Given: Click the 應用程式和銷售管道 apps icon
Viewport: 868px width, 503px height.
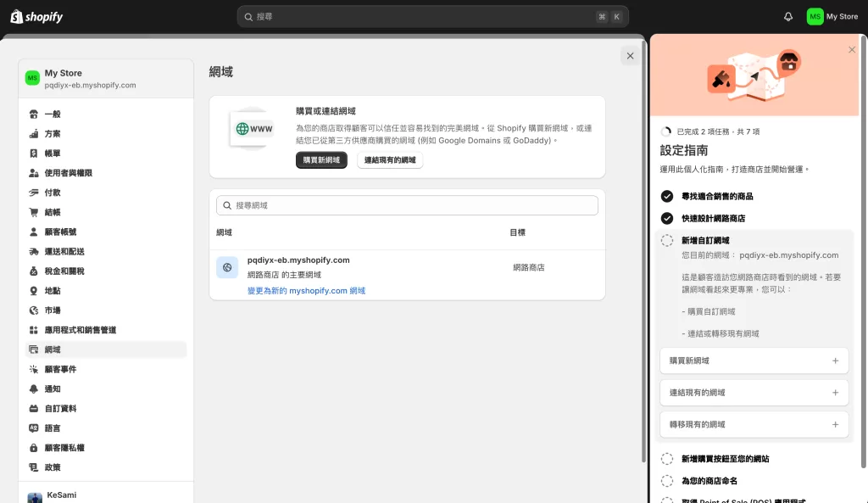Looking at the screenshot, I should (x=34, y=330).
